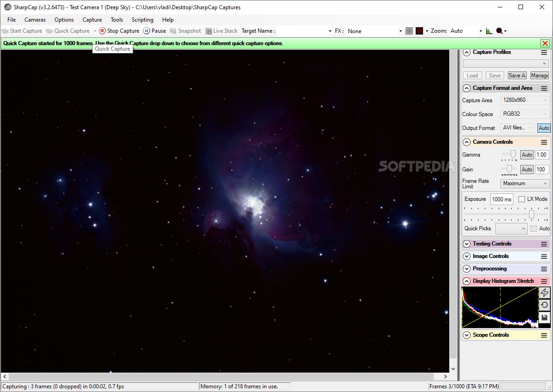Open Camera Controls hamburger menu
The width and height of the screenshot is (553, 392).
click(x=544, y=142)
